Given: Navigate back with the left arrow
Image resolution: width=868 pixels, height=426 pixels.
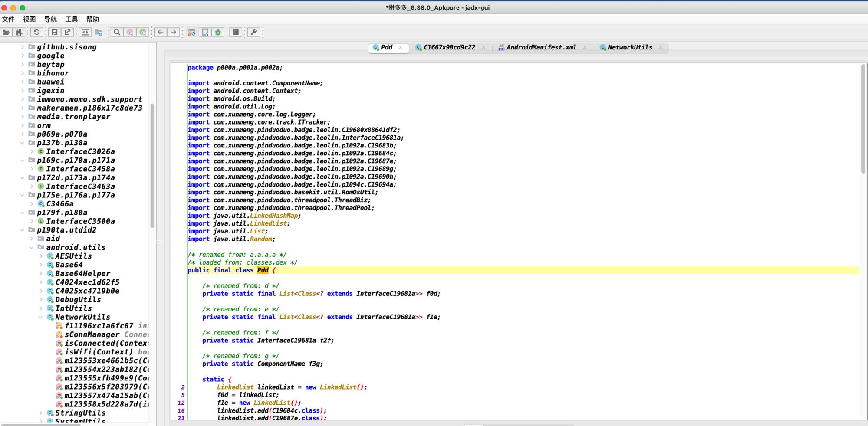Looking at the screenshot, I should 161,32.
